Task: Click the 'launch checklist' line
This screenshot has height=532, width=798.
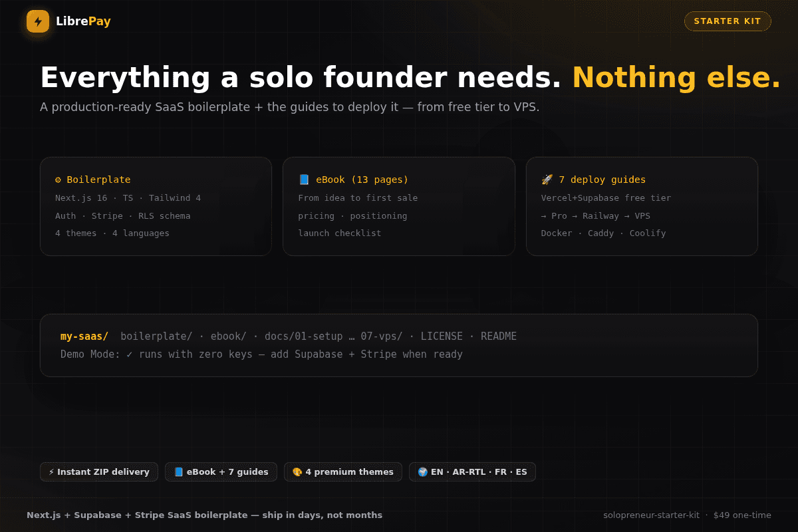Action: click(340, 233)
